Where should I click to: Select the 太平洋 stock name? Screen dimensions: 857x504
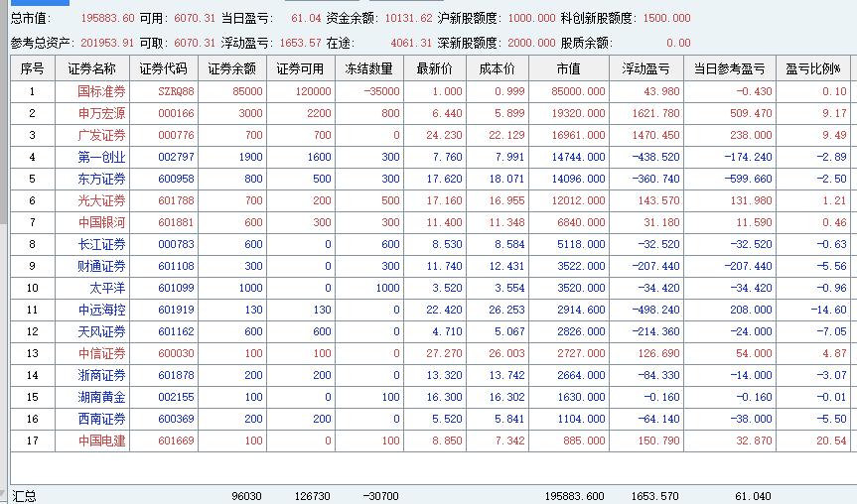point(107,289)
